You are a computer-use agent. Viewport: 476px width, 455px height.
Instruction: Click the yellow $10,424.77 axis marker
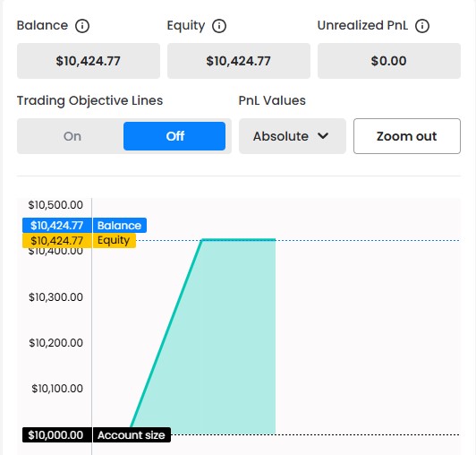56,240
